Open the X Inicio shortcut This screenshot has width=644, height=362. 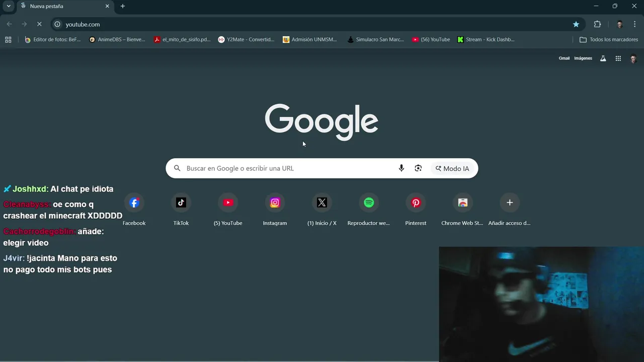[322, 210]
